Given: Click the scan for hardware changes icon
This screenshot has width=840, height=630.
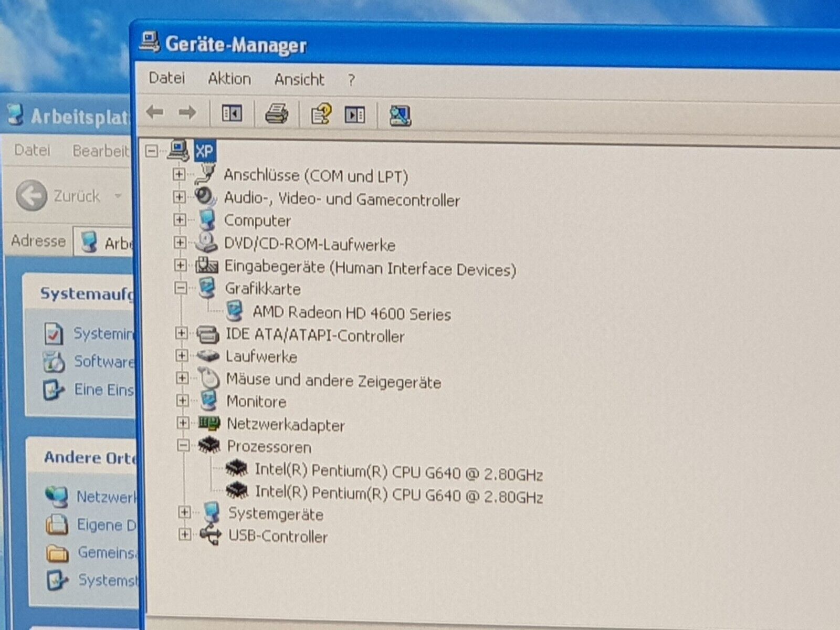Looking at the screenshot, I should point(400,115).
